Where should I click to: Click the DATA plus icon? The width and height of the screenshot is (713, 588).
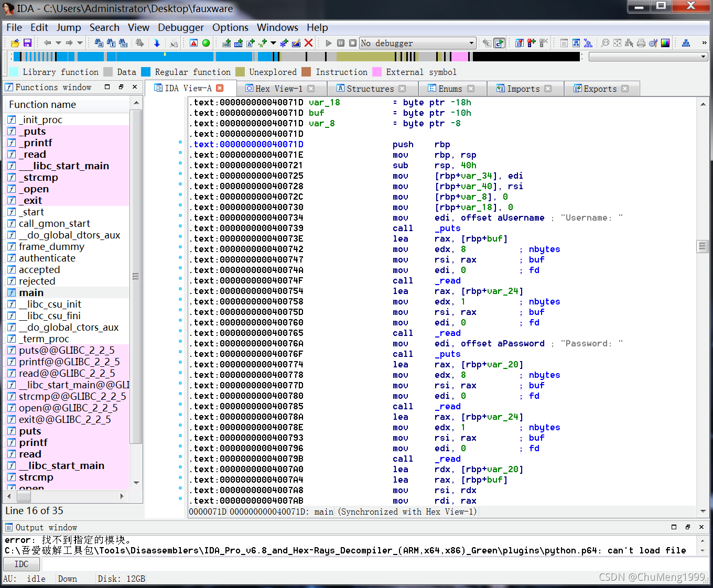pyautogui.click(x=239, y=43)
